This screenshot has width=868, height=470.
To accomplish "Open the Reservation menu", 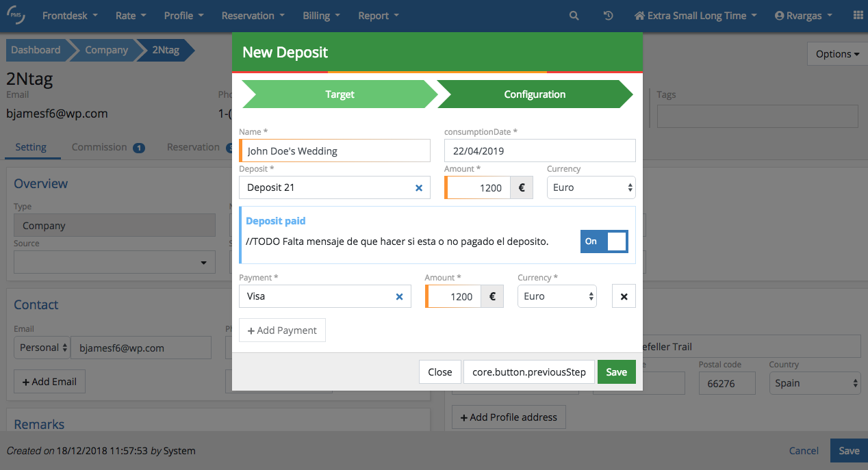I will pyautogui.click(x=253, y=16).
